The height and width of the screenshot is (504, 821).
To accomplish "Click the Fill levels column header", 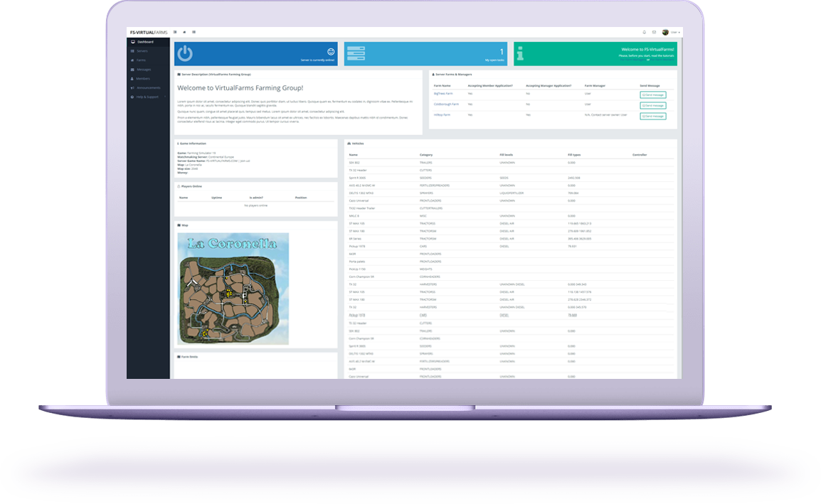I will (x=507, y=155).
